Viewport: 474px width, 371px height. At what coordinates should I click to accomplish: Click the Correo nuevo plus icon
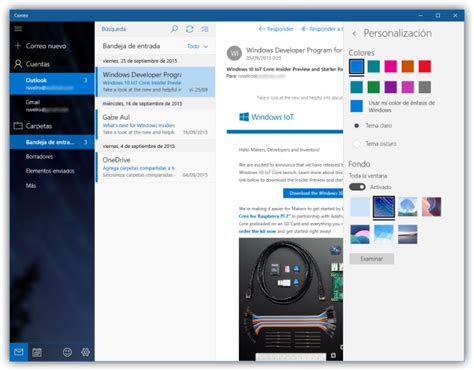18,46
